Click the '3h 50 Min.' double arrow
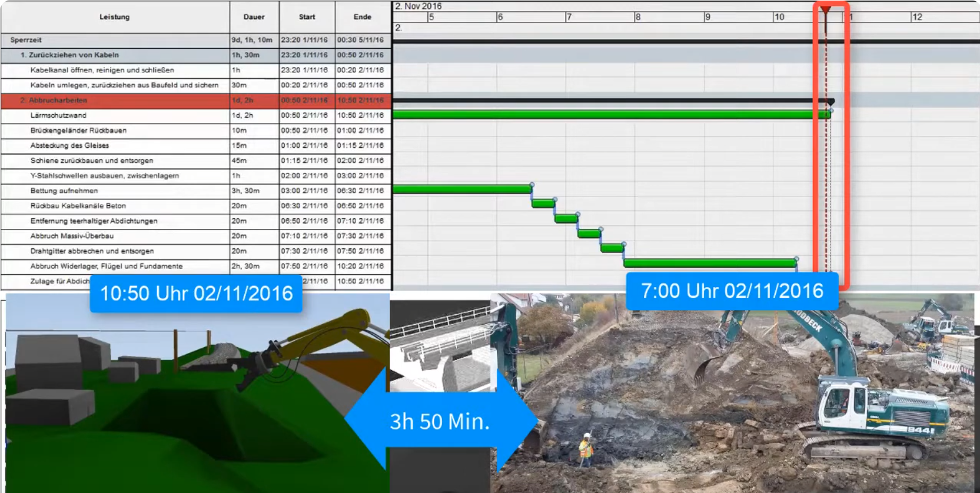 (440, 421)
